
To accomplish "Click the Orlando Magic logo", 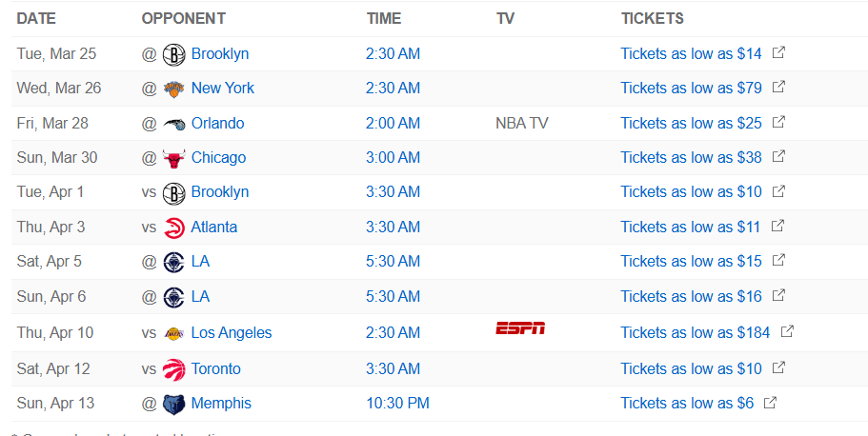I will pyautogui.click(x=173, y=124).
